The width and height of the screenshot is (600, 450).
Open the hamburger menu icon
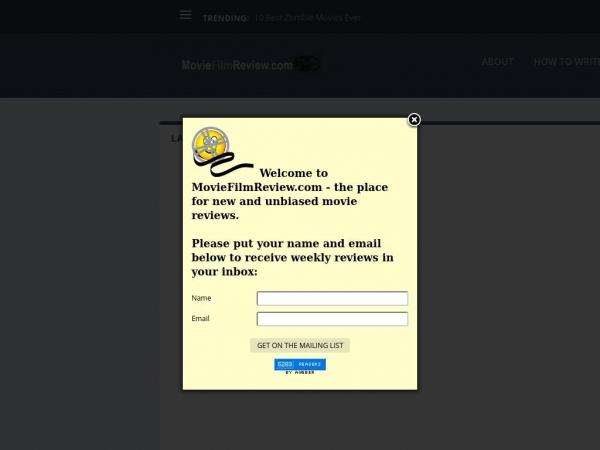click(186, 15)
